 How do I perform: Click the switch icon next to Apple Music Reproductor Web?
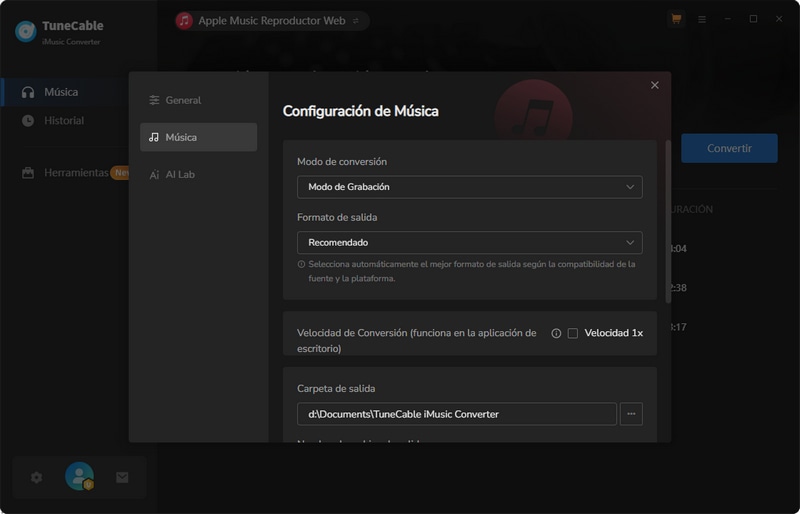click(x=356, y=21)
